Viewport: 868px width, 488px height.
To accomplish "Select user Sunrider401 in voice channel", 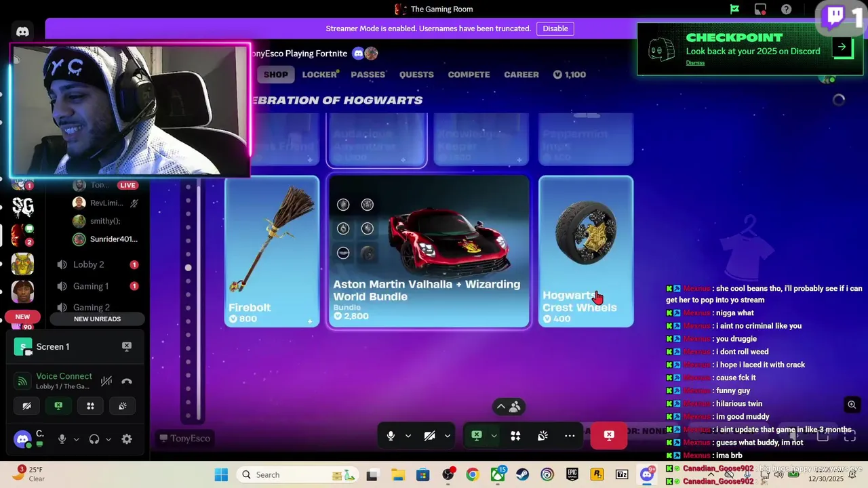I will [x=106, y=239].
